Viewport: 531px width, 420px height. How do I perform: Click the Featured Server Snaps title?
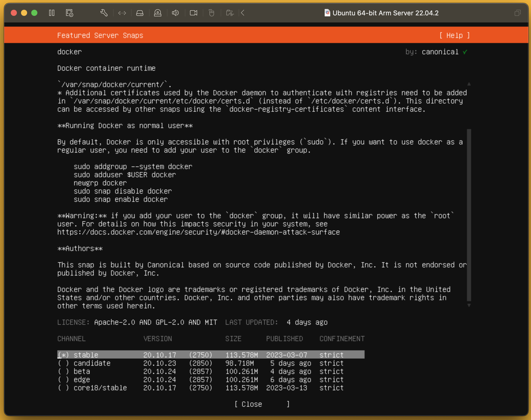click(100, 35)
